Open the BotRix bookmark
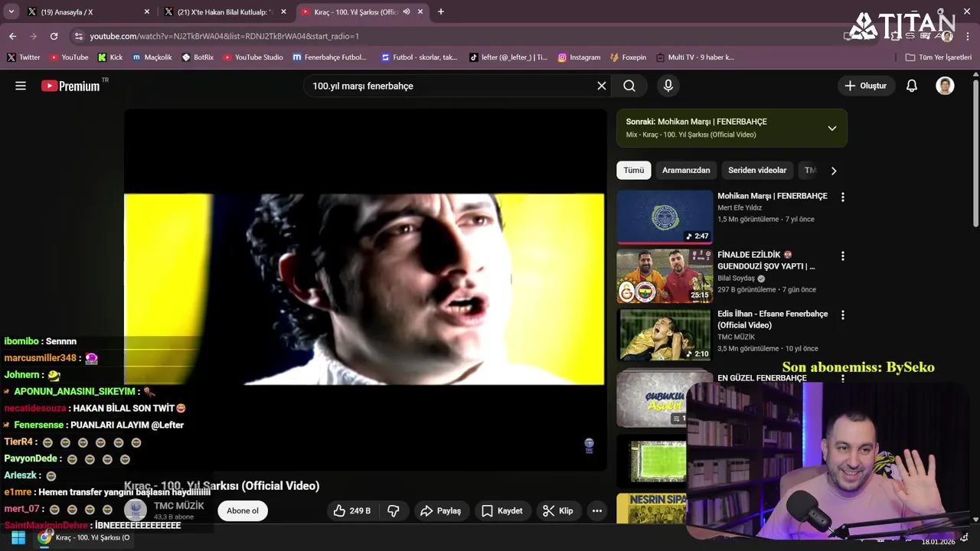The image size is (980, 551). point(198,57)
